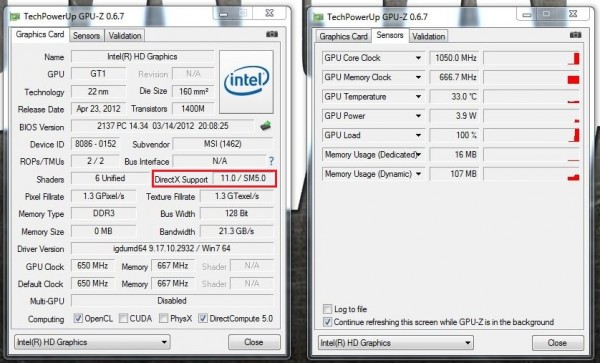Toggle the CUDA checkbox
This screenshot has height=363, width=600.
click(x=123, y=318)
